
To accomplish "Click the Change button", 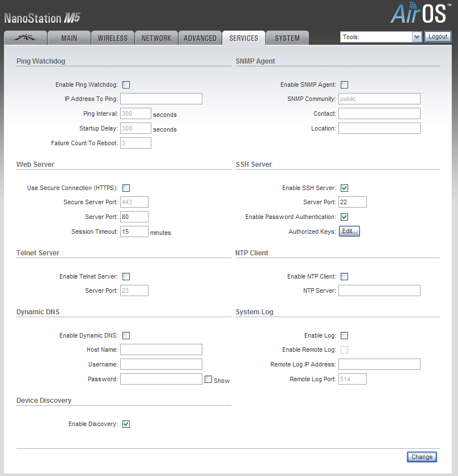I will [x=422, y=457].
